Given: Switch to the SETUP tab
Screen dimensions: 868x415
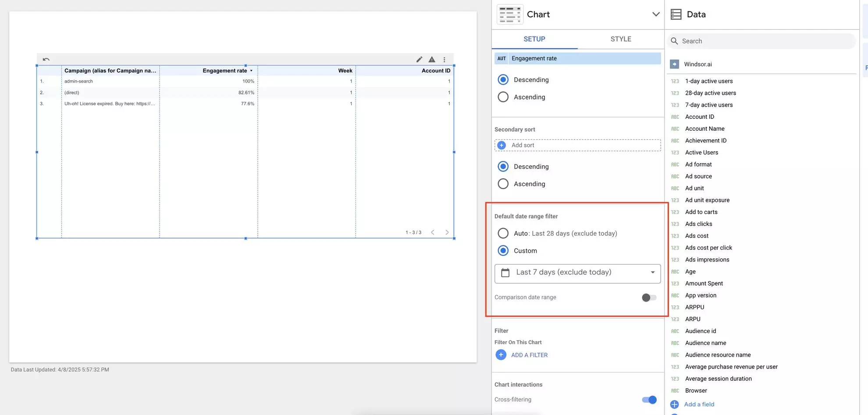Looking at the screenshot, I should coord(534,39).
